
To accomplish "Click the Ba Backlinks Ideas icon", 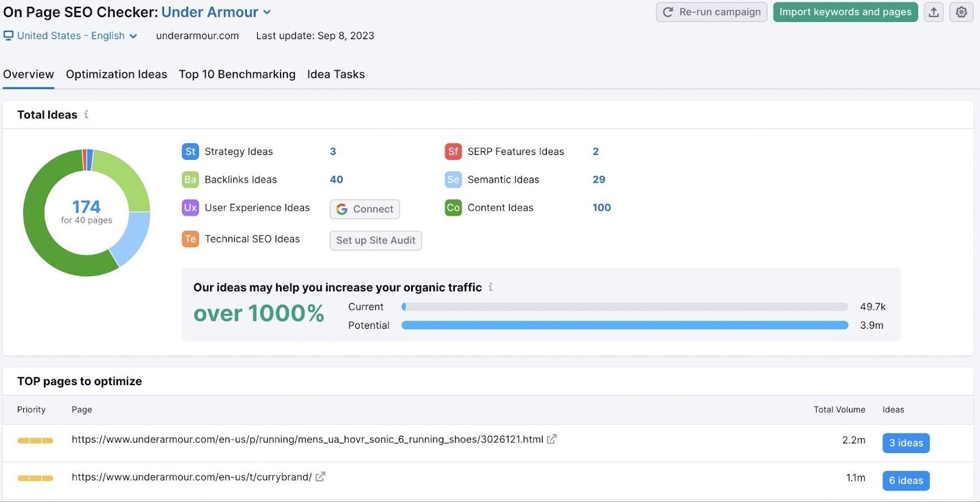I will tap(190, 180).
